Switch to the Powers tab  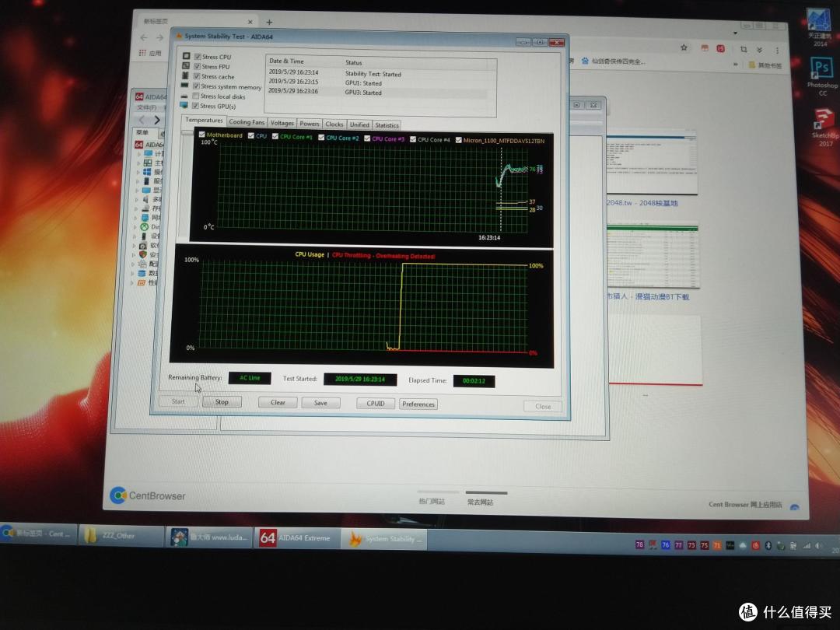[x=309, y=124]
